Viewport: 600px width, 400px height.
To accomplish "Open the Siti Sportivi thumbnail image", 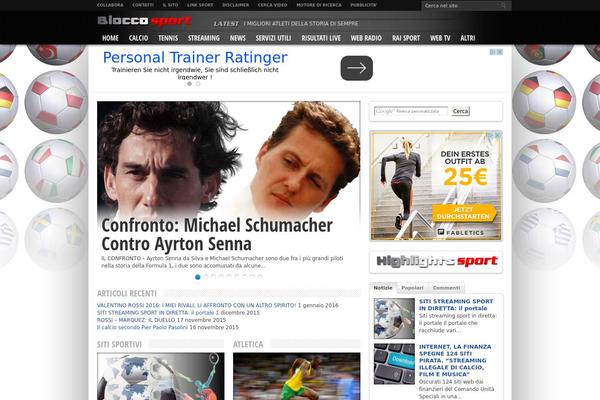I will tap(161, 376).
